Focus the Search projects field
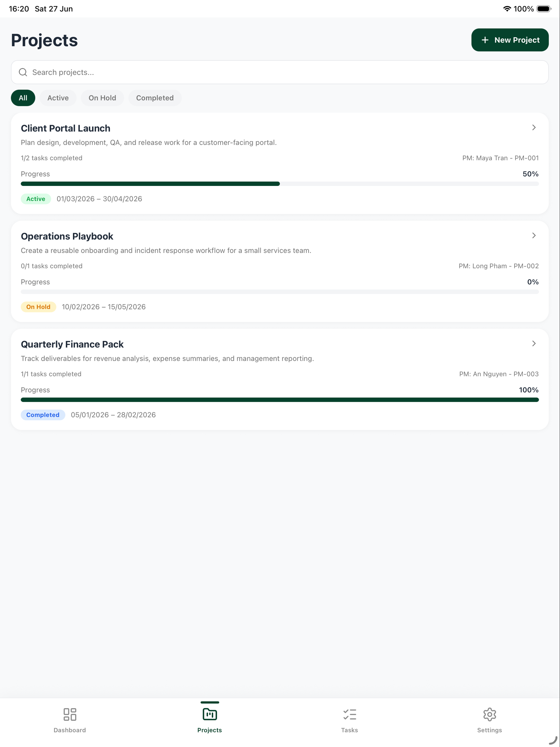 280,72
